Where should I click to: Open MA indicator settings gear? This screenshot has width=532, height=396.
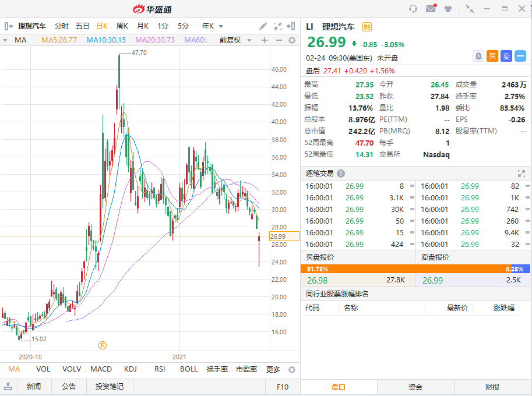pos(292,40)
